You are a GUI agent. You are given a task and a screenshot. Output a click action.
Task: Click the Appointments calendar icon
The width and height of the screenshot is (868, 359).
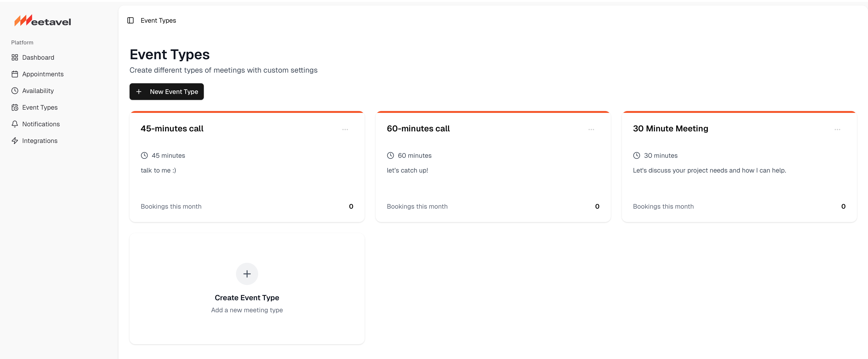click(x=15, y=74)
